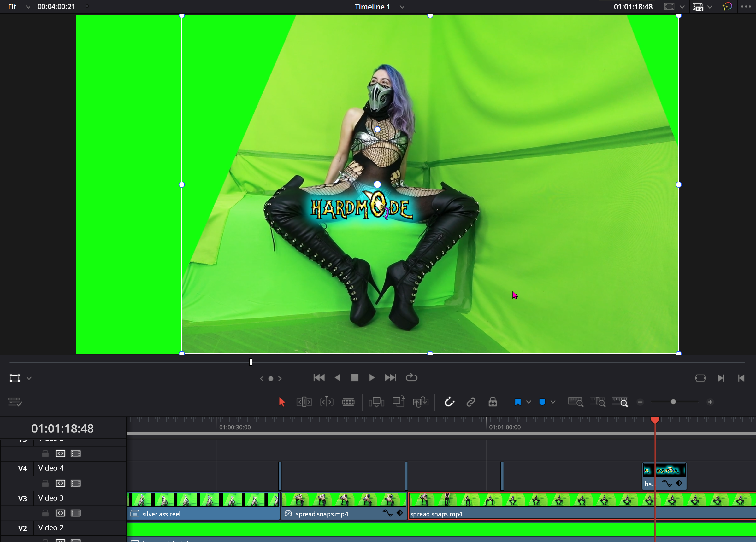Disable the Video 3 track filmstrip toggle
Viewport: 756px width, 542px height.
point(76,513)
